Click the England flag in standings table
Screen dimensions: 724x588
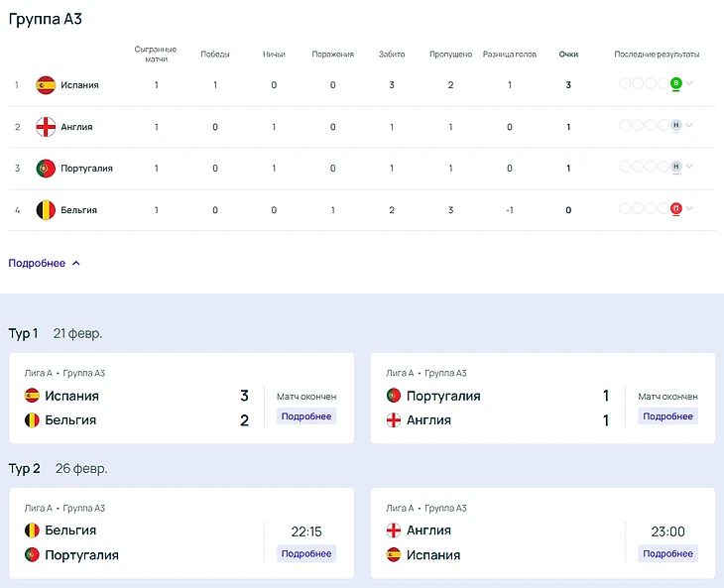click(x=46, y=127)
